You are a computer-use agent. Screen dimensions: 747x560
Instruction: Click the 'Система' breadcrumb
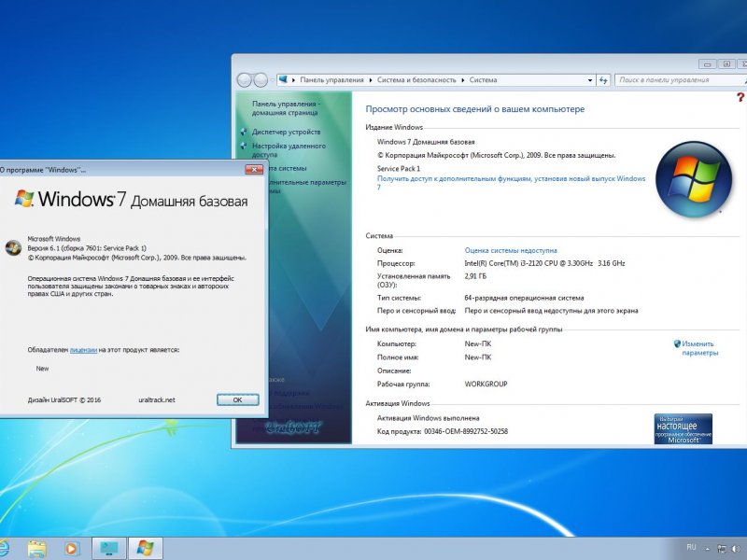click(x=483, y=80)
